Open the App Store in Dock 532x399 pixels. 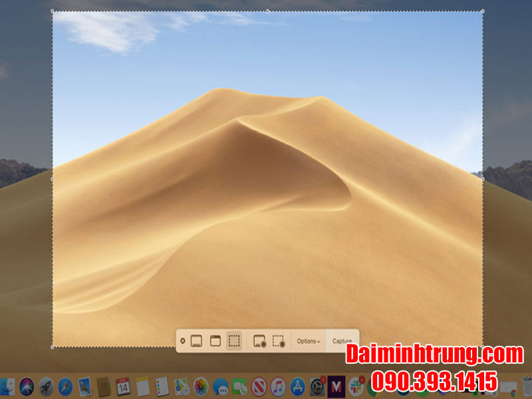pos(297,386)
